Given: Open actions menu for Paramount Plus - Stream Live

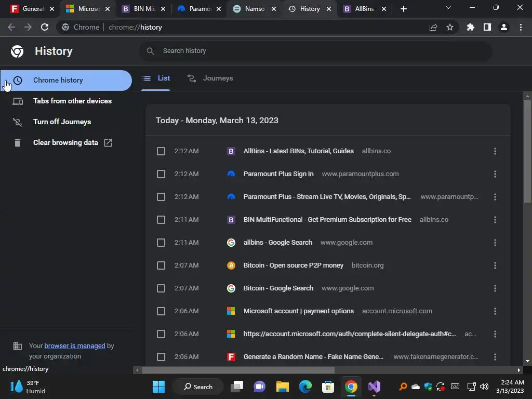Looking at the screenshot, I should coord(495,197).
